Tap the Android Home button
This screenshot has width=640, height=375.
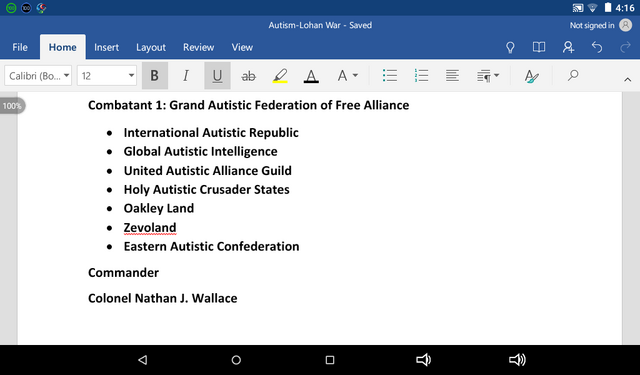point(236,360)
